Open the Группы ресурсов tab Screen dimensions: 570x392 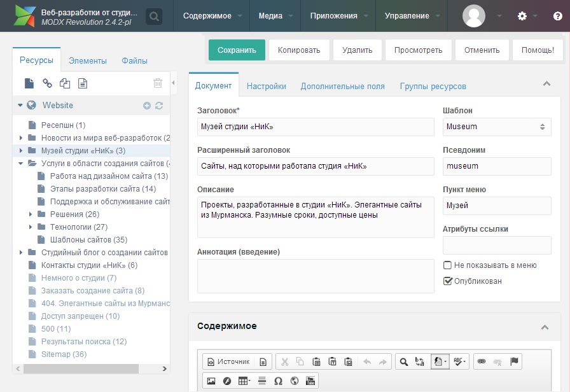pyautogui.click(x=433, y=86)
